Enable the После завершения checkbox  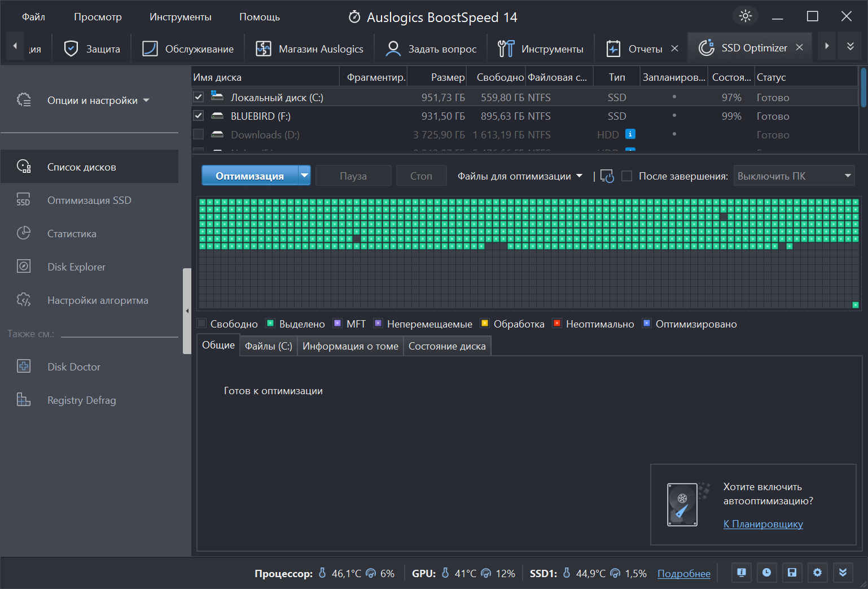tap(626, 176)
